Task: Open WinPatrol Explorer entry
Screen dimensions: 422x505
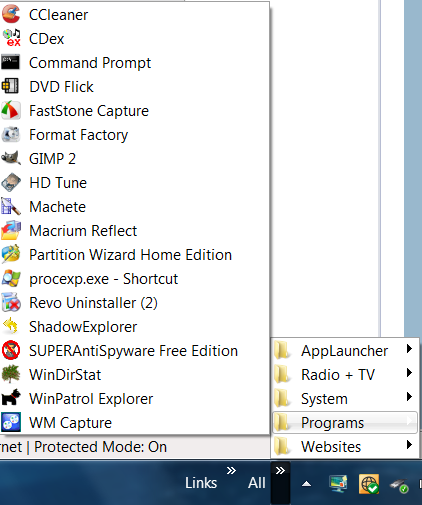Action: point(134,399)
